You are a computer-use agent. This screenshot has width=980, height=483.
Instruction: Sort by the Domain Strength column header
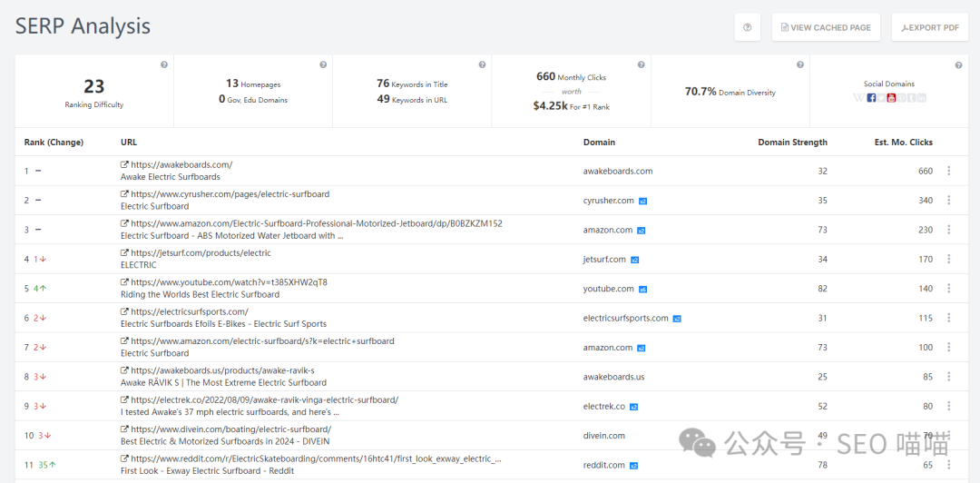pos(792,143)
